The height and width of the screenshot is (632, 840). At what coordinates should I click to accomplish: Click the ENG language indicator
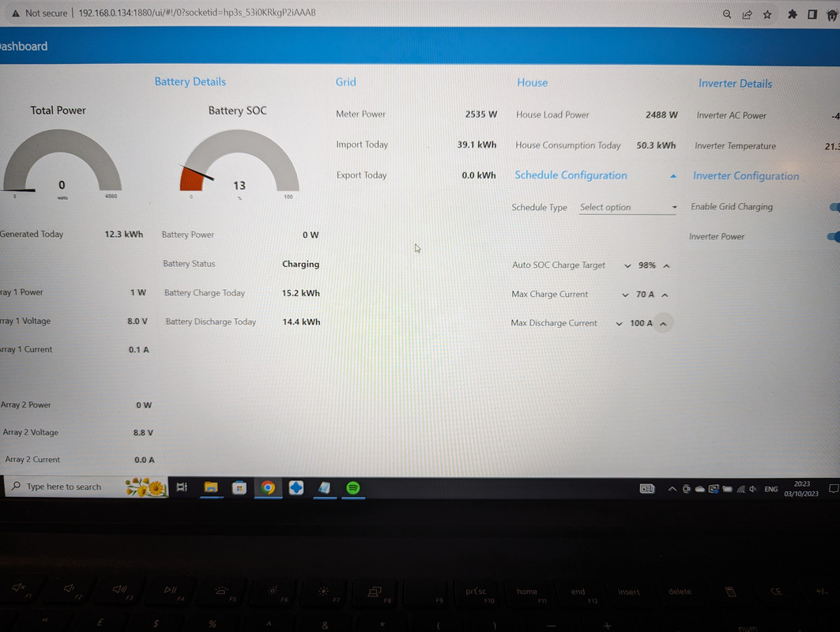coord(771,489)
